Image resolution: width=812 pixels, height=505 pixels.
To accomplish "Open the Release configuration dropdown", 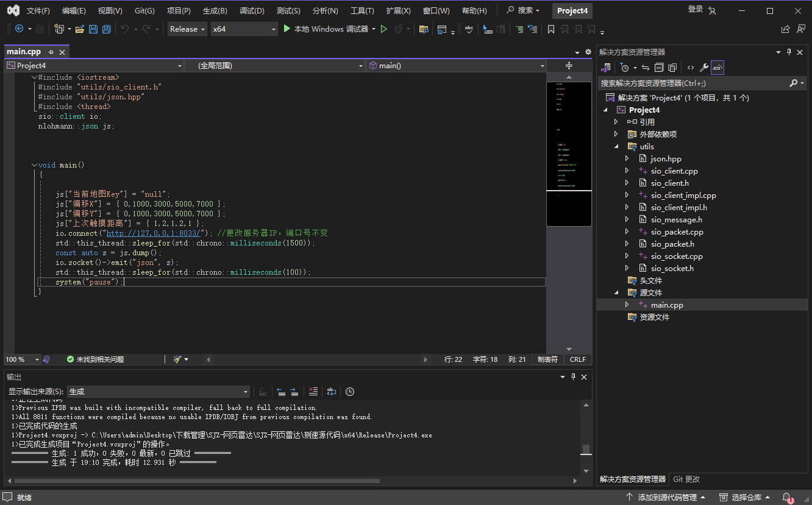I will tap(187, 29).
